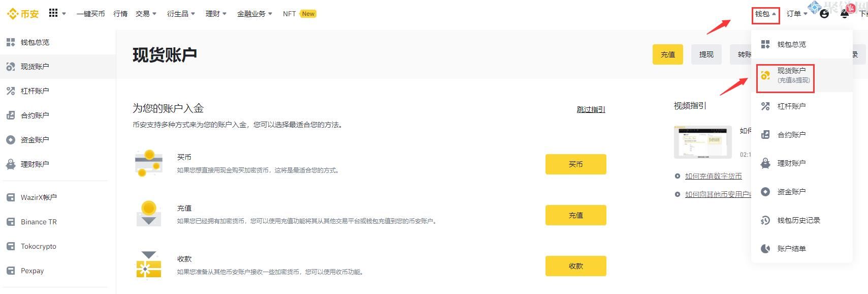Open the notifications bell icon
868x294 pixels.
point(845,14)
